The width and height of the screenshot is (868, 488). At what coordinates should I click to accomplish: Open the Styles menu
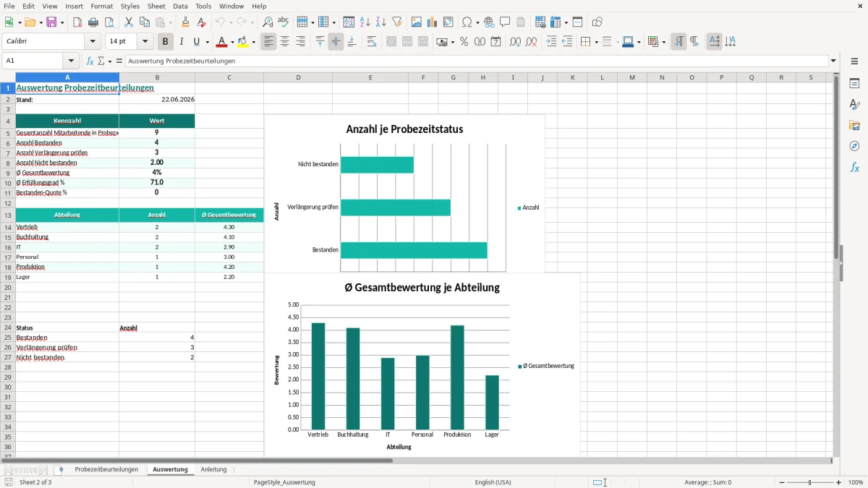[130, 6]
